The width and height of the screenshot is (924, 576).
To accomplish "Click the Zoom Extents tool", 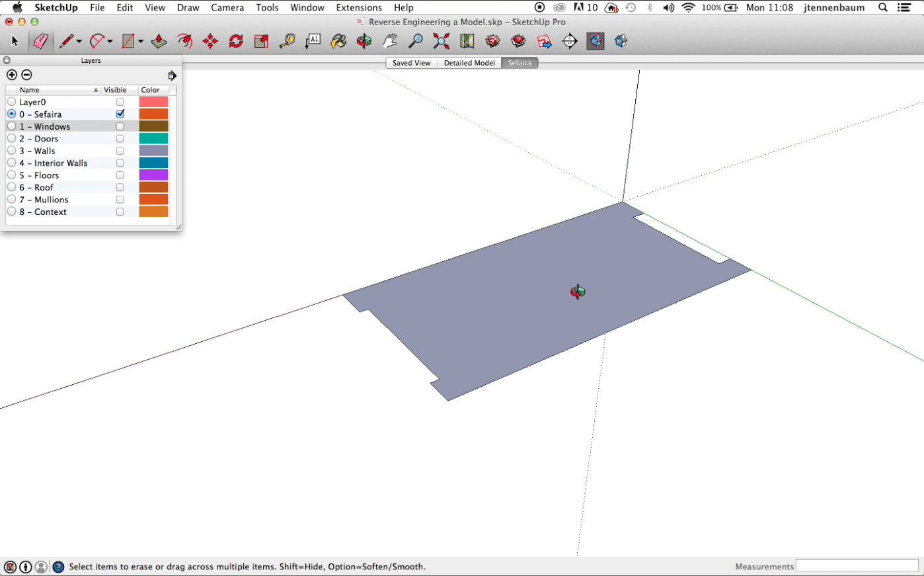I will click(441, 41).
